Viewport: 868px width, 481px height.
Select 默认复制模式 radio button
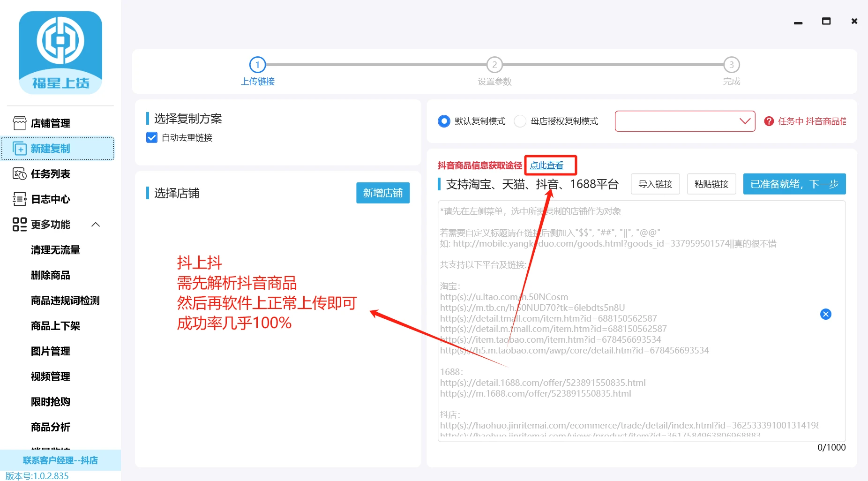[x=444, y=121]
